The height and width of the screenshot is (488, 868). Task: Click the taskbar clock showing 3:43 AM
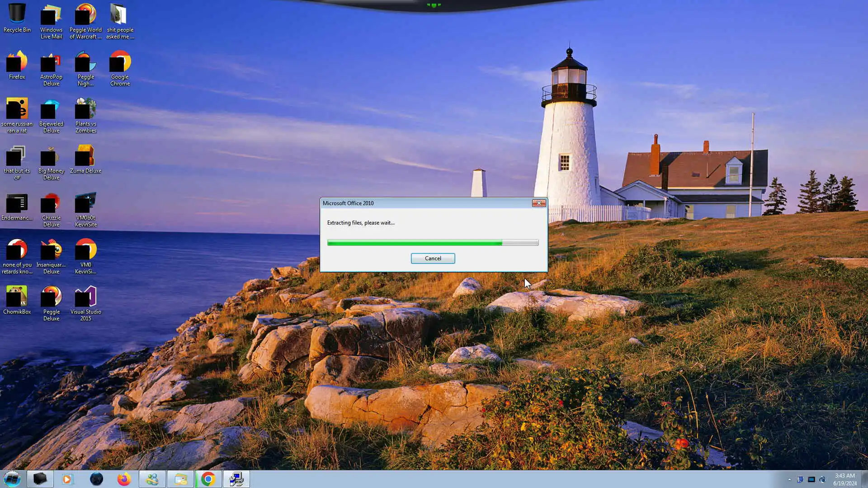click(x=844, y=479)
